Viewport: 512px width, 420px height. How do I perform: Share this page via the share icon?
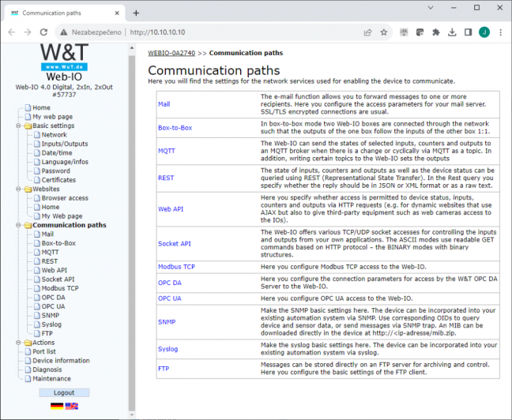(367, 32)
